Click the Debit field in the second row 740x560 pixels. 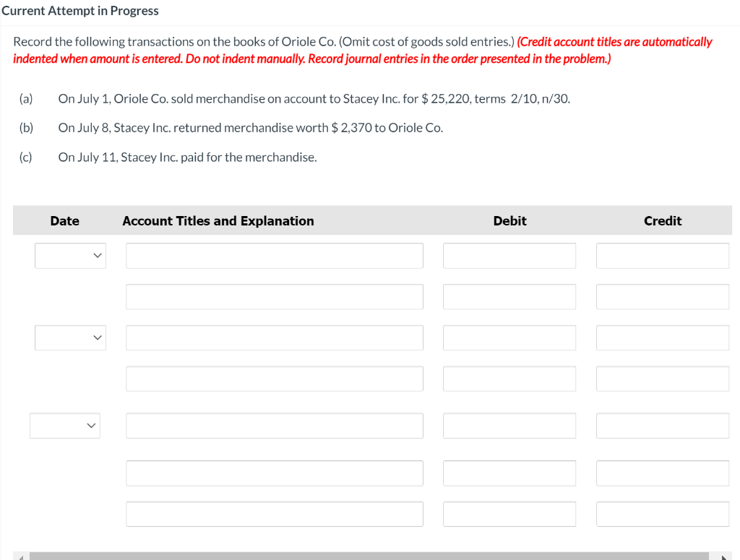(x=509, y=296)
